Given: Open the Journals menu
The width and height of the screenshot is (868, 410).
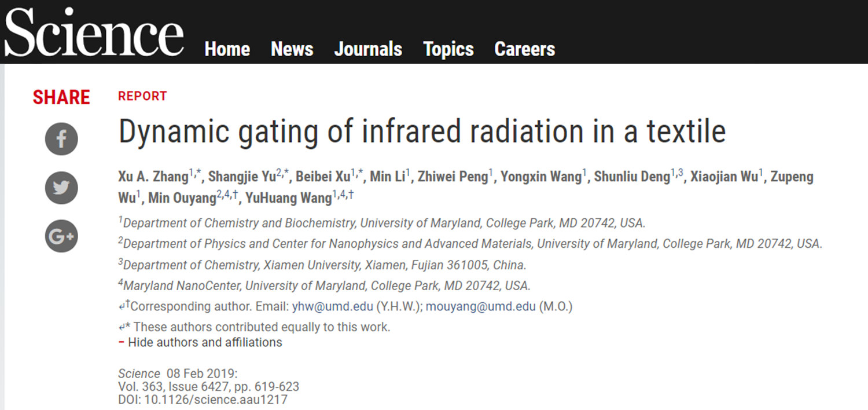Looking at the screenshot, I should coord(368,49).
